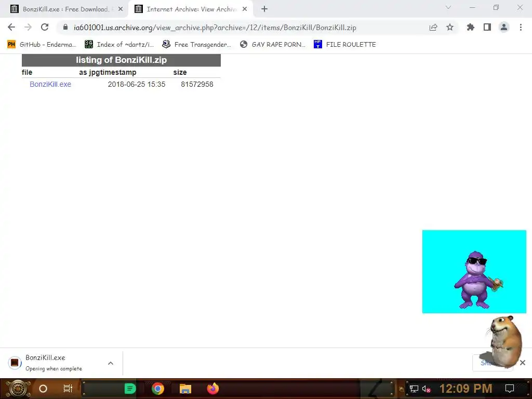Open the BonziKill.exe file link
This screenshot has height=399, width=532.
[x=50, y=84]
